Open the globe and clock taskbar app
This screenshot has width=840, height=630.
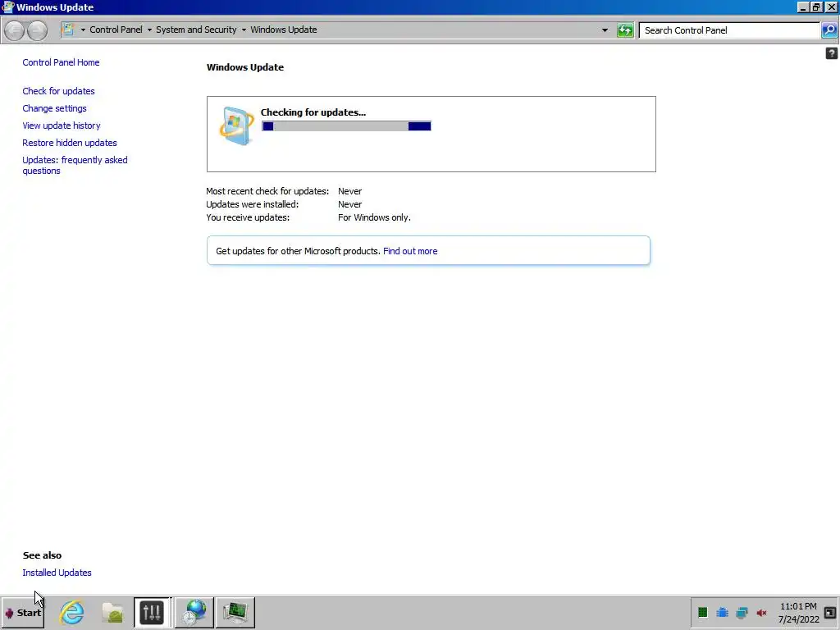tap(194, 612)
